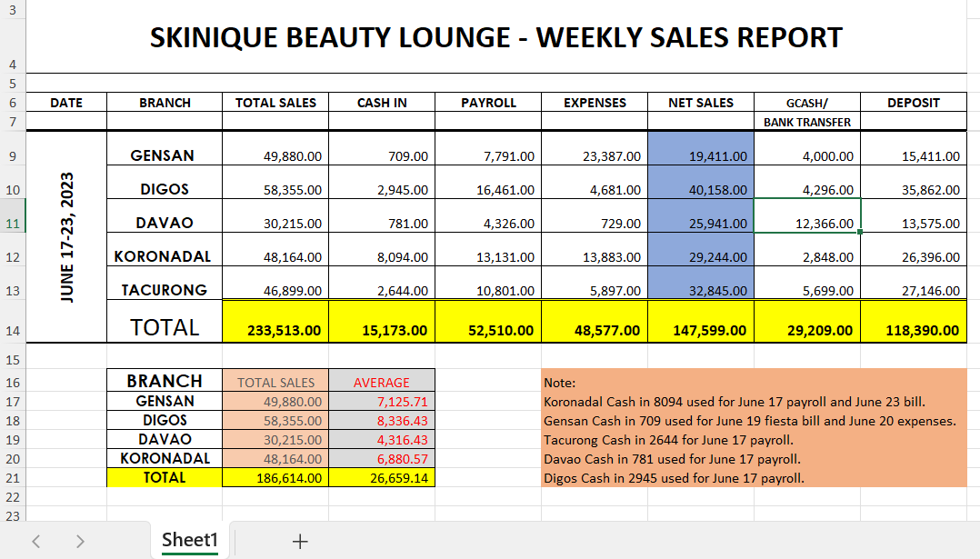This screenshot has width=980, height=559.
Task: Click Davao net sales 25,941.00
Action: (x=701, y=216)
